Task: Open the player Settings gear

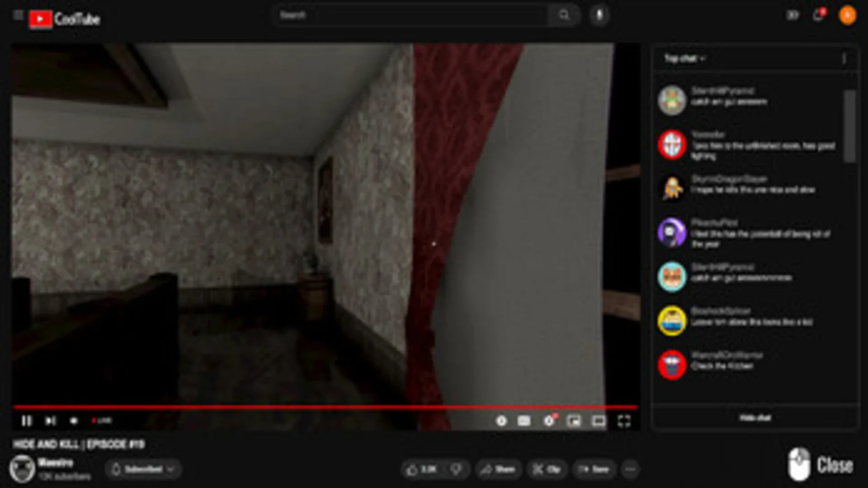Action: (x=549, y=421)
